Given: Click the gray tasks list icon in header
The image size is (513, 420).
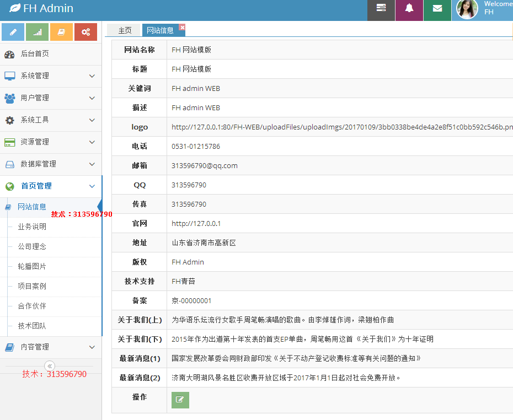Looking at the screenshot, I should [381, 9].
